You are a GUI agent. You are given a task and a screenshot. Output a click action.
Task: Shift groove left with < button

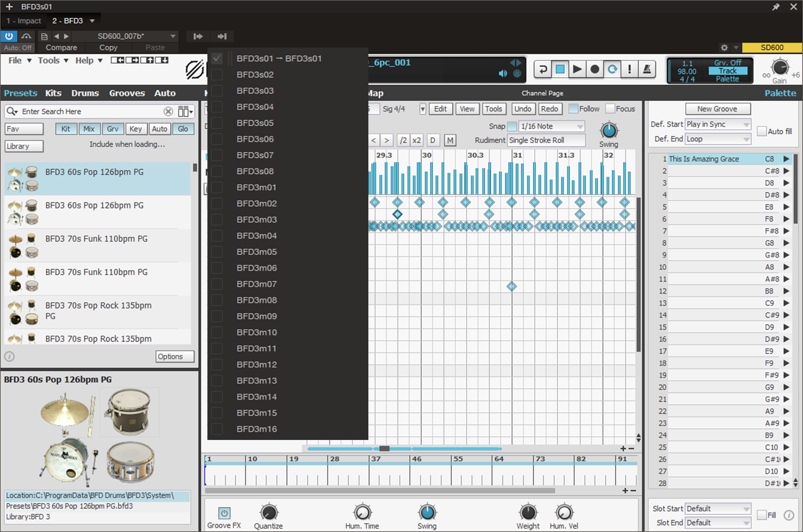point(374,140)
